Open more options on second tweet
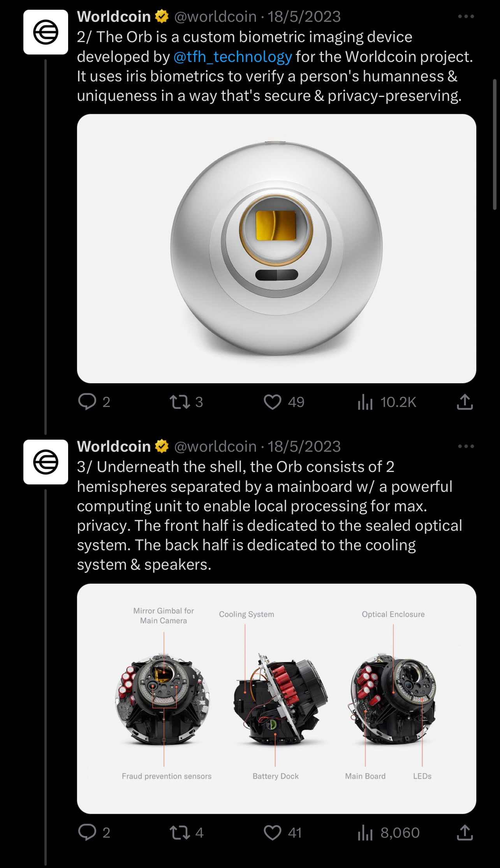Viewport: 500px width, 868px height. tap(466, 446)
